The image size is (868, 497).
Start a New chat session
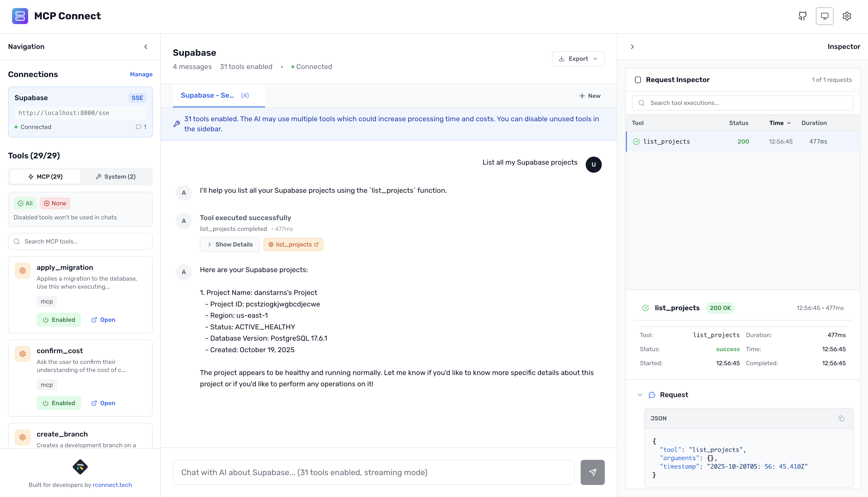(x=590, y=96)
